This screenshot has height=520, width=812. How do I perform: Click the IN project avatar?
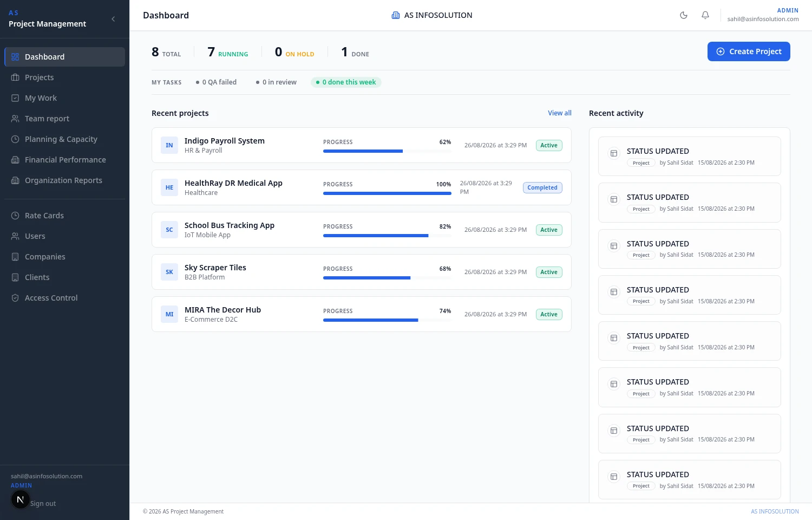pos(169,145)
